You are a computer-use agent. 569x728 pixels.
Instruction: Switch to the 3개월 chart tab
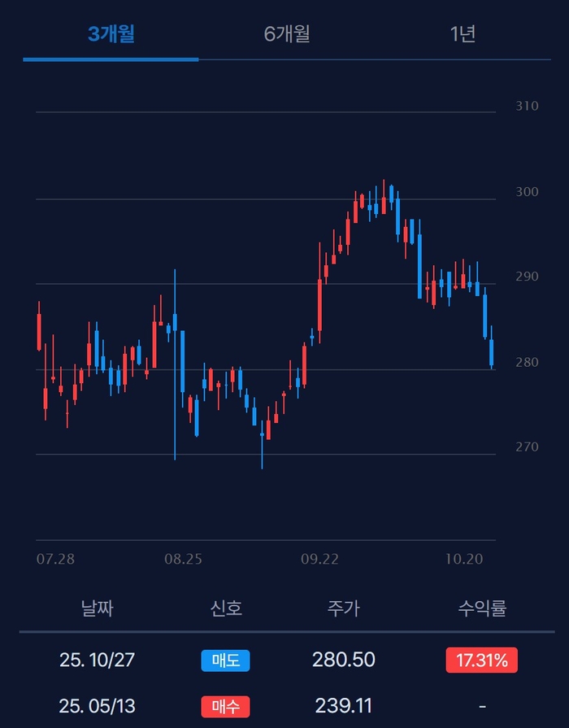tap(111, 34)
